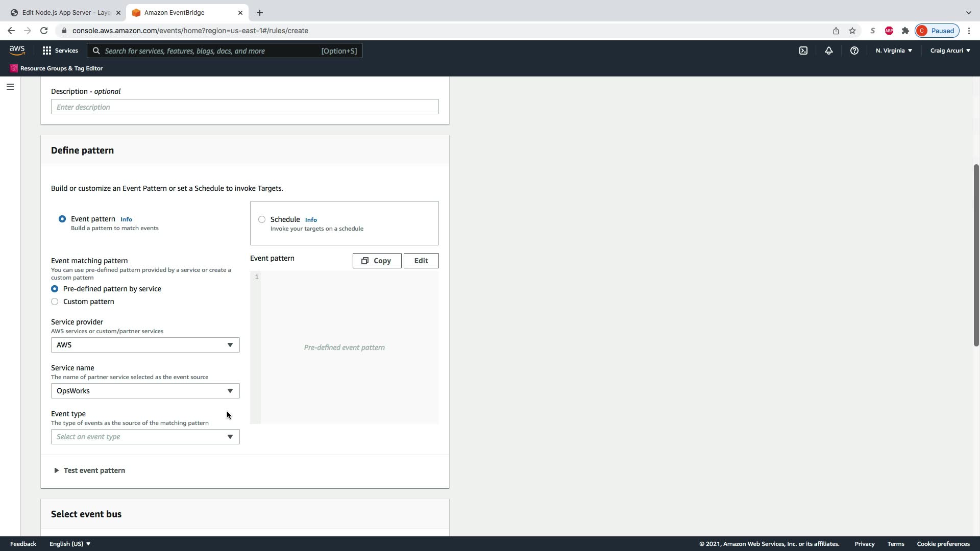Open the Service provider AWS dropdown
The width and height of the screenshot is (980, 551).
[x=145, y=345]
